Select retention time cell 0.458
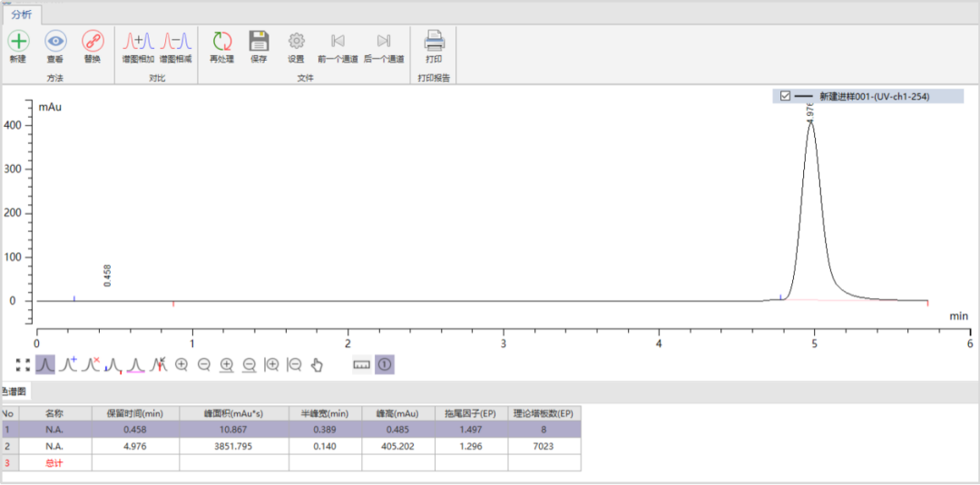 (x=135, y=430)
